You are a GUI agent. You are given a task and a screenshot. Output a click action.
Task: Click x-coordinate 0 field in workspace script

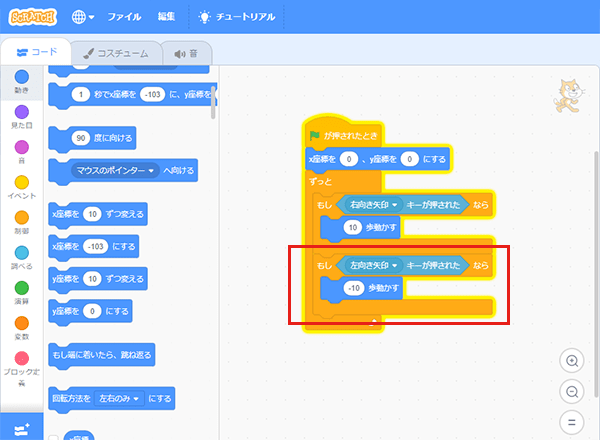coord(349,159)
